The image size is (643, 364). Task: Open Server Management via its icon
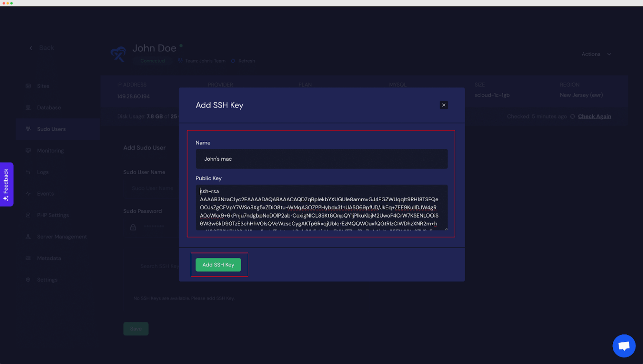[28, 236]
